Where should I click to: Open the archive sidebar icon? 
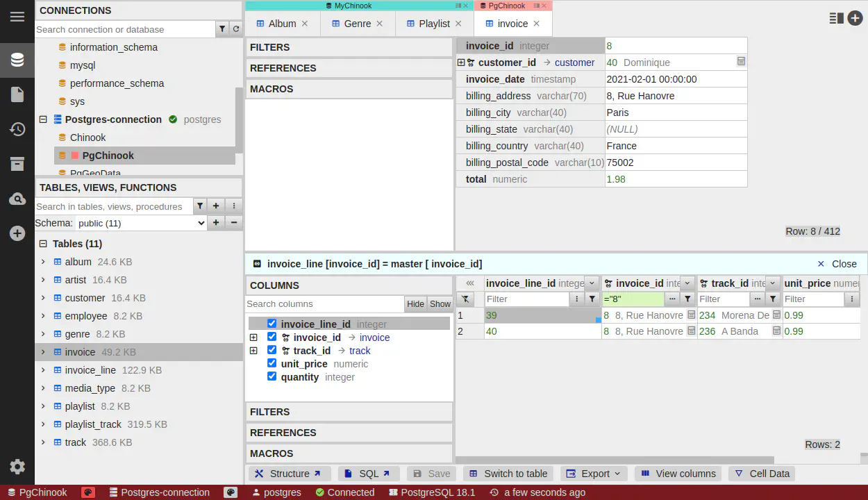click(17, 164)
